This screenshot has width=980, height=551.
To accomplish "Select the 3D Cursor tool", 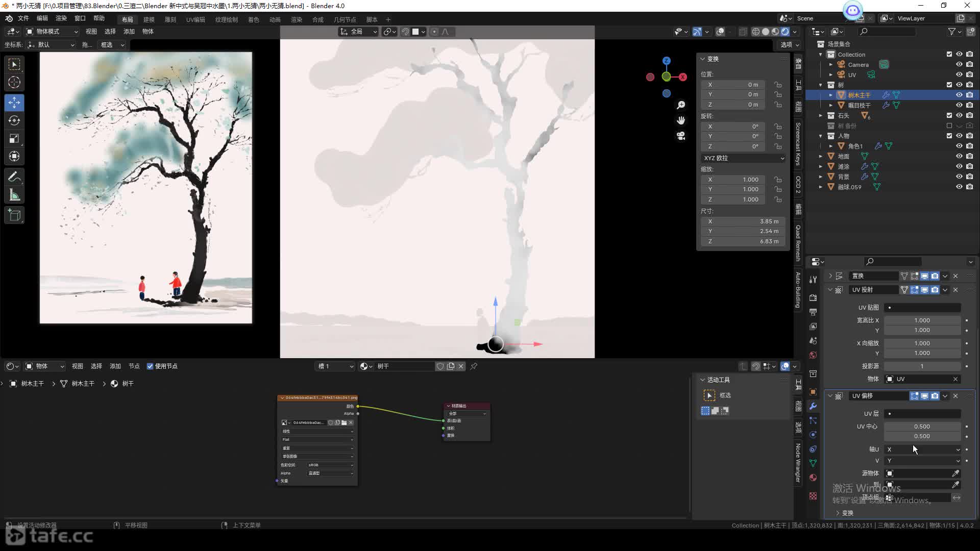I will tap(14, 82).
